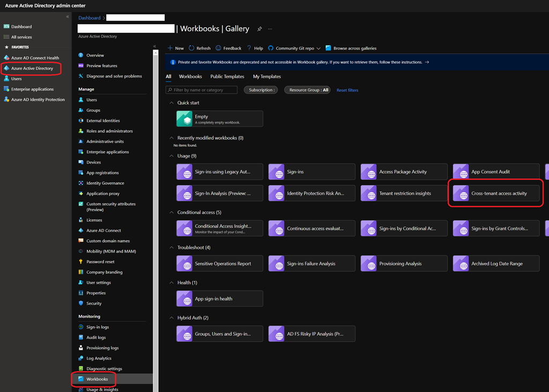
Task: Collapse the Conditional access section
Action: point(172,213)
